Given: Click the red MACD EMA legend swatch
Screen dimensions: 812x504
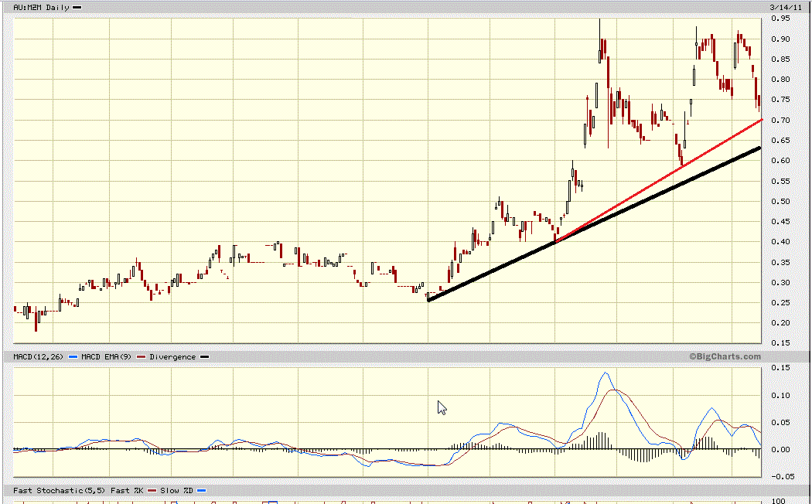Looking at the screenshot, I should pos(142,357).
